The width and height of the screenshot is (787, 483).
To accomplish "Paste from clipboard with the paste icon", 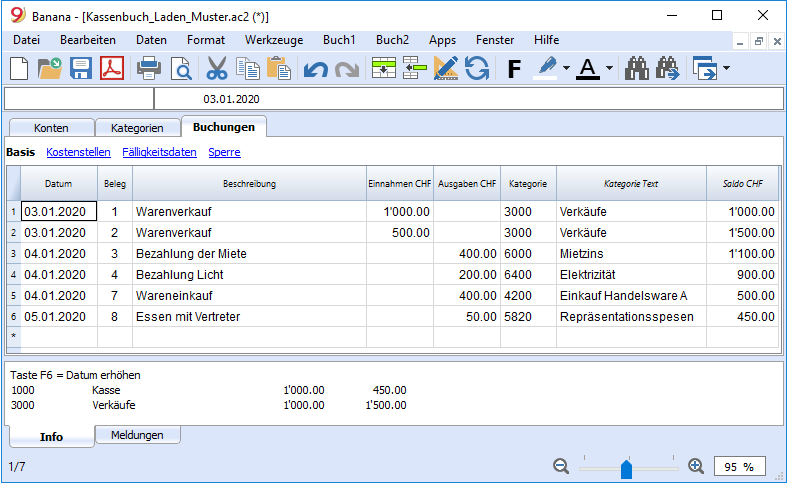I will [x=279, y=68].
